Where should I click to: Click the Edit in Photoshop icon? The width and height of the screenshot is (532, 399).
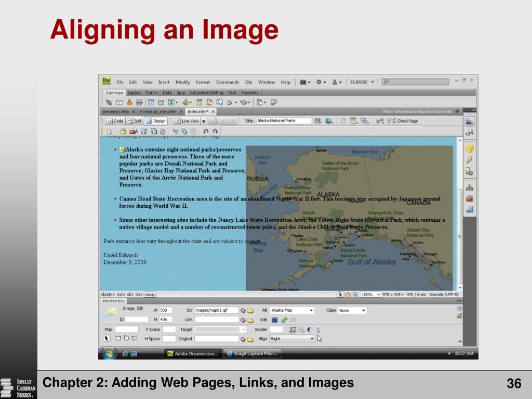coord(275,320)
